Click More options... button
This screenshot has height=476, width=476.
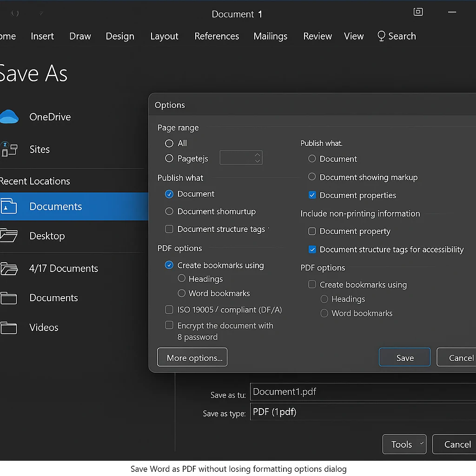[x=192, y=357]
